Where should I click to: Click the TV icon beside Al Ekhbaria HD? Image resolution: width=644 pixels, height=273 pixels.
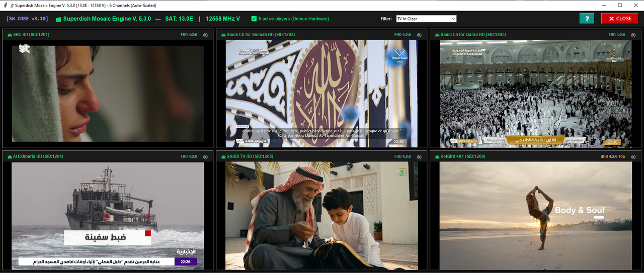coord(10,156)
